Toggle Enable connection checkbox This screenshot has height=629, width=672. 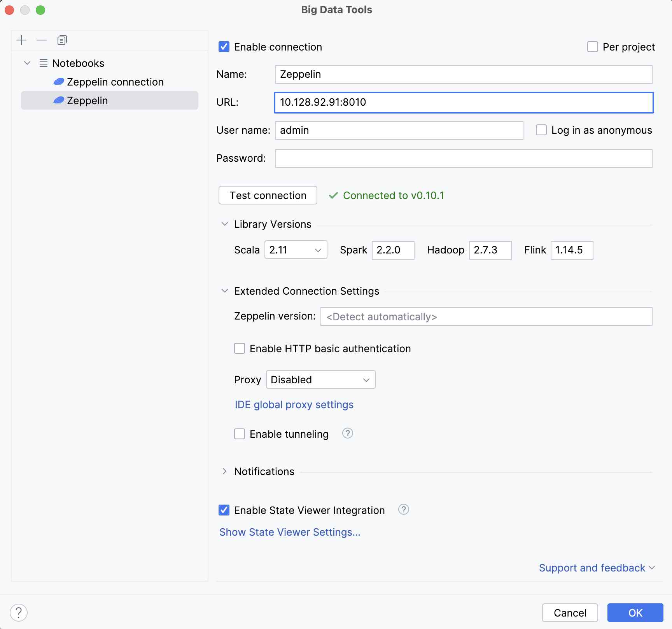(x=224, y=47)
